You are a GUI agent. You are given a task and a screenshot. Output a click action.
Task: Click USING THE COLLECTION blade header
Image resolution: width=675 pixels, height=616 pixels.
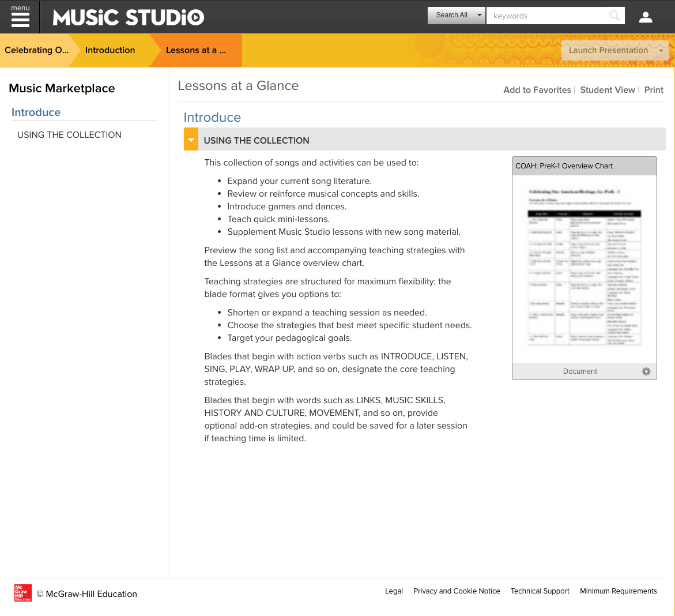pos(425,140)
